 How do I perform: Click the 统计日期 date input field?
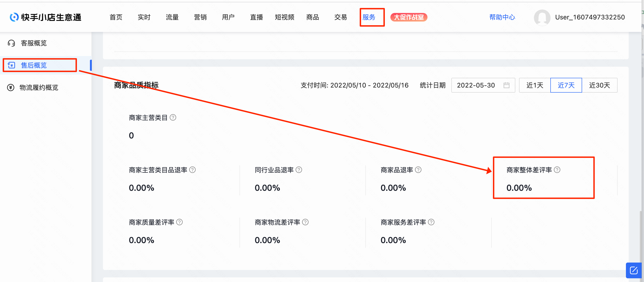(476, 85)
